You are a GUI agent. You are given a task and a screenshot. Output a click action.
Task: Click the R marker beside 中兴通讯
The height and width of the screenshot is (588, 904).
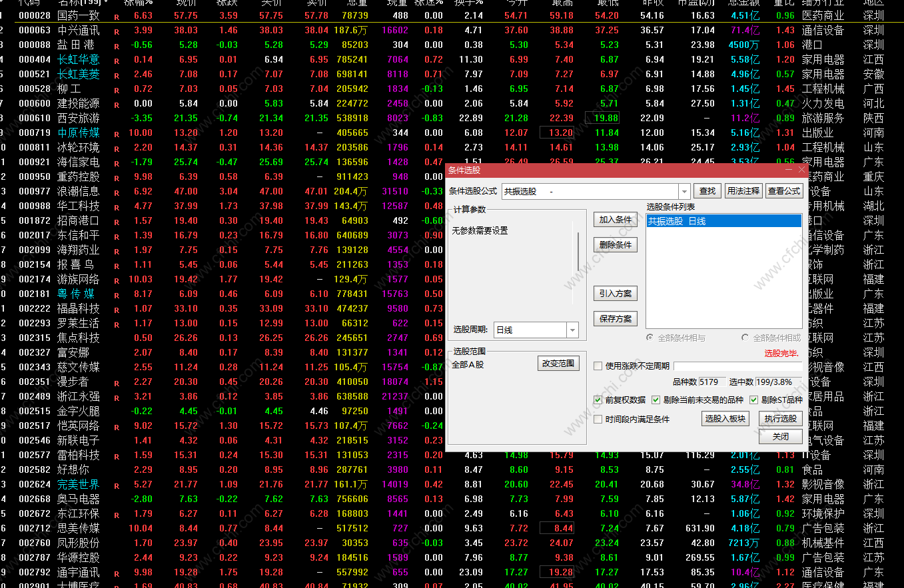pos(117,31)
